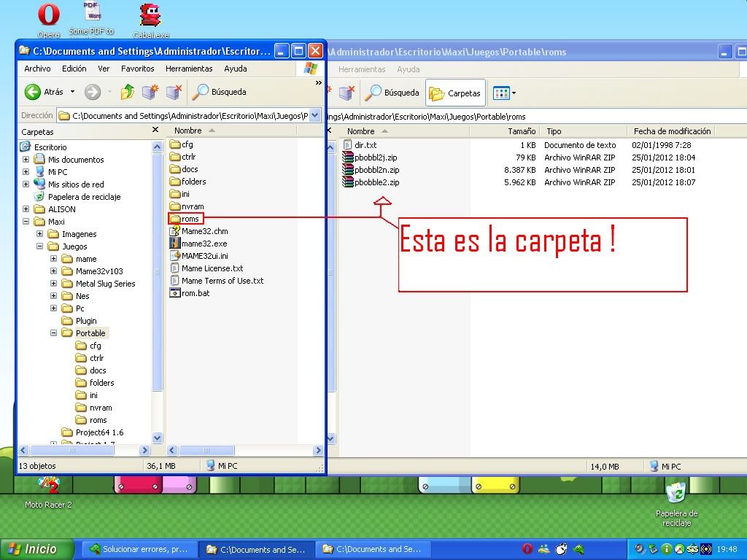Select the ctrlr folder in file list
The image size is (747, 560).
coord(182,157)
